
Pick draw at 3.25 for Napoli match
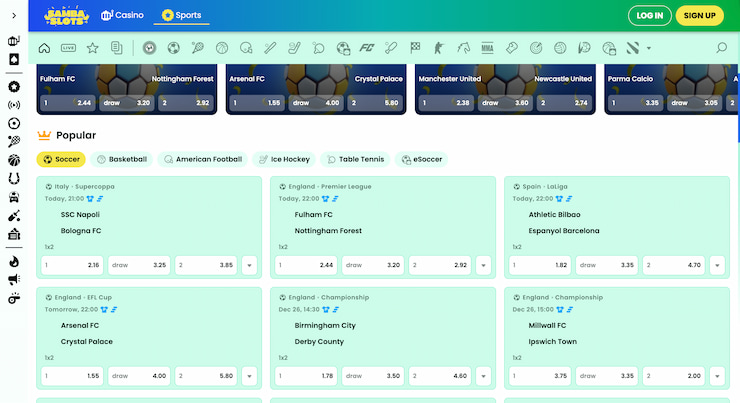(139, 265)
